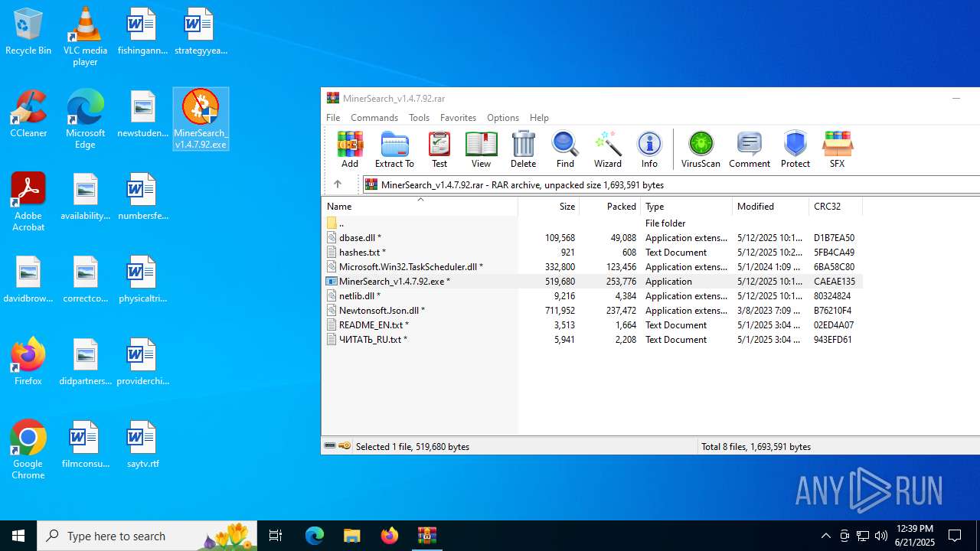Run VirusScan on the archive
The height and width of the screenshot is (551, 980).
[x=701, y=149]
